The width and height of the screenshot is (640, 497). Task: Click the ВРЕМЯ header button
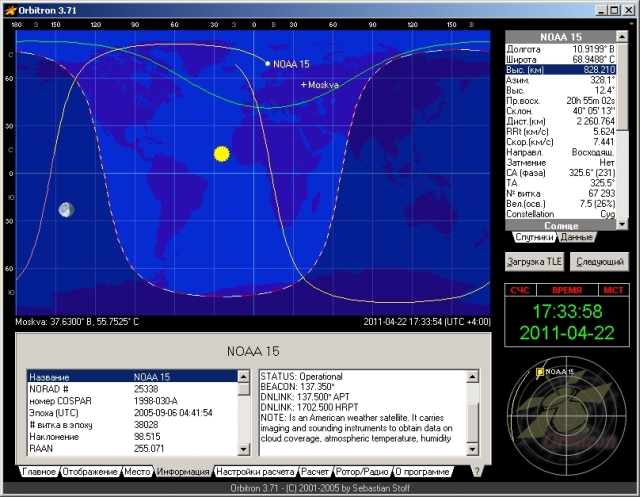coord(567,290)
